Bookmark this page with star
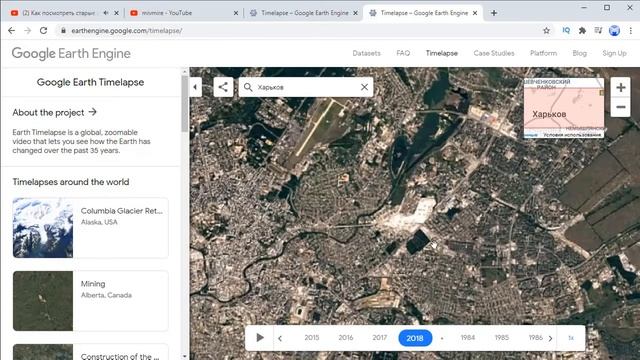The height and width of the screenshot is (360, 640). pos(547,31)
